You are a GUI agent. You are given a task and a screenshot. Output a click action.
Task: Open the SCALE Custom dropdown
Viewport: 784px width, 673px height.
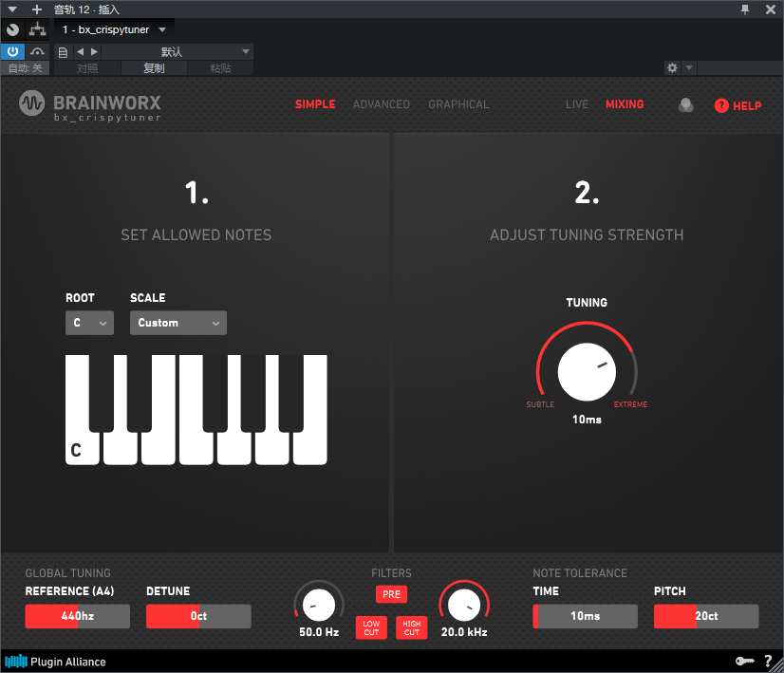pyautogui.click(x=178, y=323)
